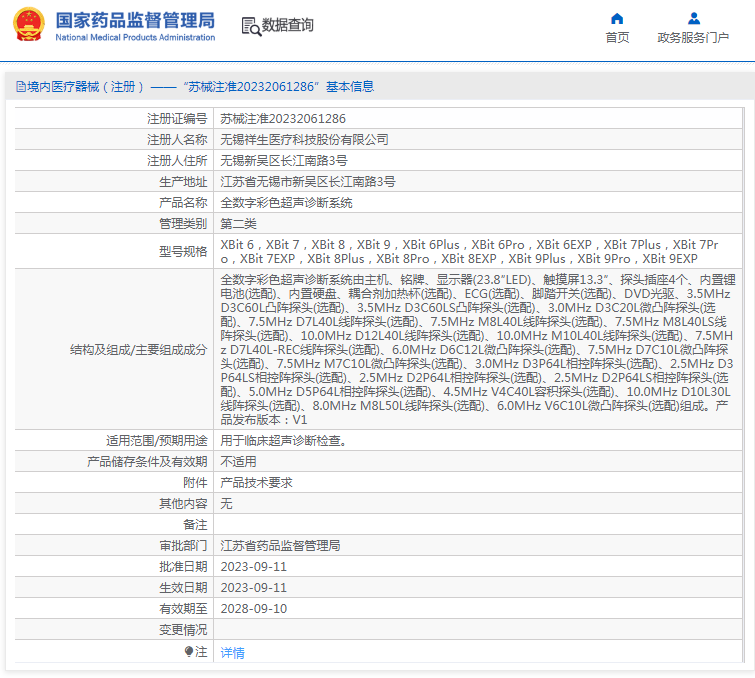Click the structure composition description paragraph
This screenshot has height=678, width=755.
tap(477, 350)
